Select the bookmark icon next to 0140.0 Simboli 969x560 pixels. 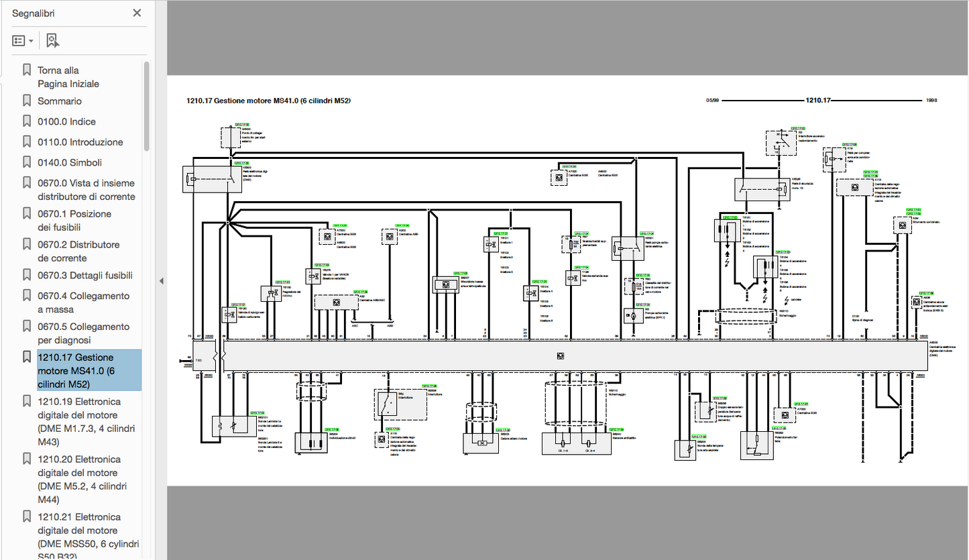27,162
